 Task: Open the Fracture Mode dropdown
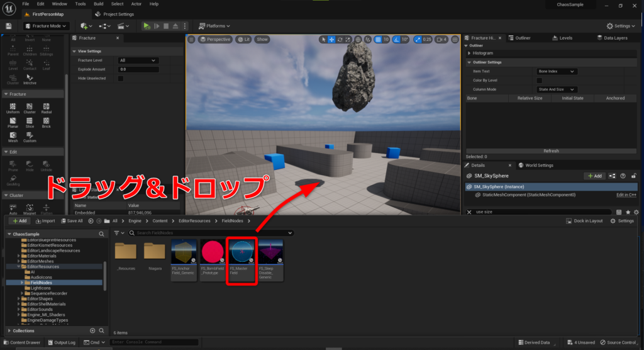(45, 26)
